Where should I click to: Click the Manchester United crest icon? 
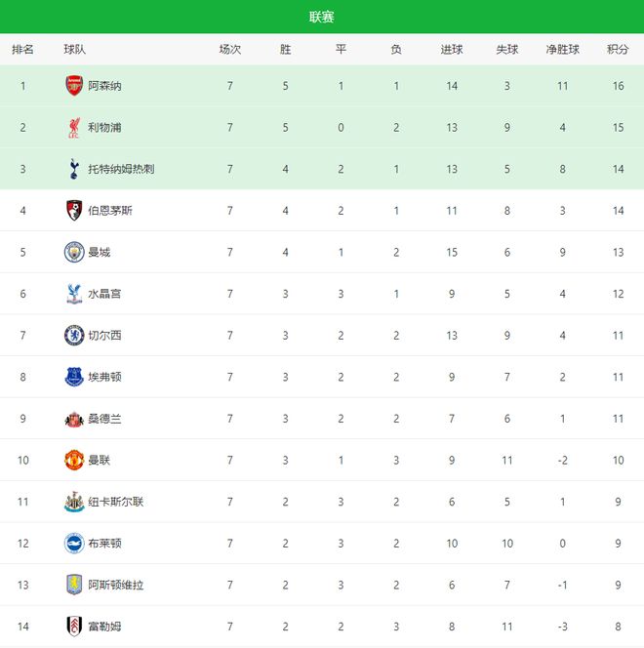[74, 460]
